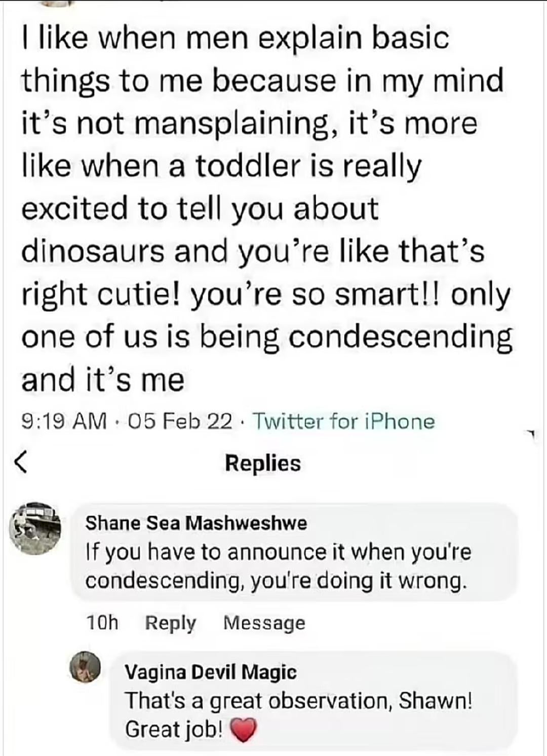Click Message under Shane's comment
547x756 pixels.
pyautogui.click(x=264, y=623)
